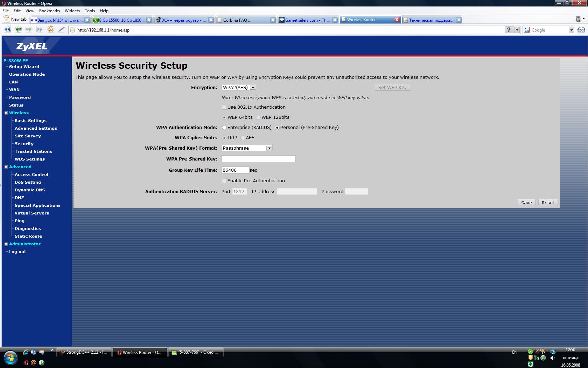588x368 pixels.
Task: Click the question mark security icon in the address bar
Action: 509,30
